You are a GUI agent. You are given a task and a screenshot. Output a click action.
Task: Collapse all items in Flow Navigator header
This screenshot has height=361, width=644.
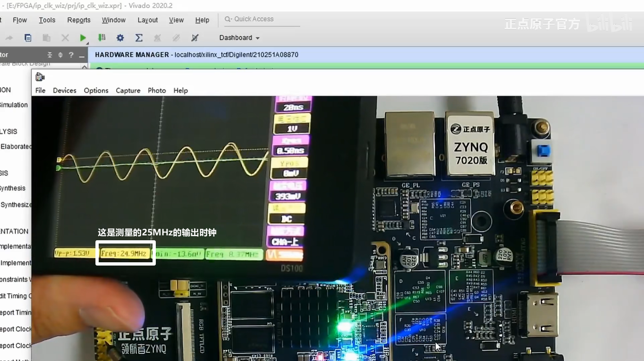pos(49,55)
